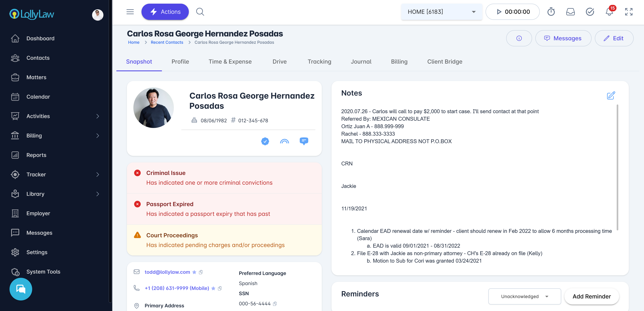Follow the Recent Contacts breadcrumb link
Image resolution: width=644 pixels, height=311 pixels.
coord(167,42)
